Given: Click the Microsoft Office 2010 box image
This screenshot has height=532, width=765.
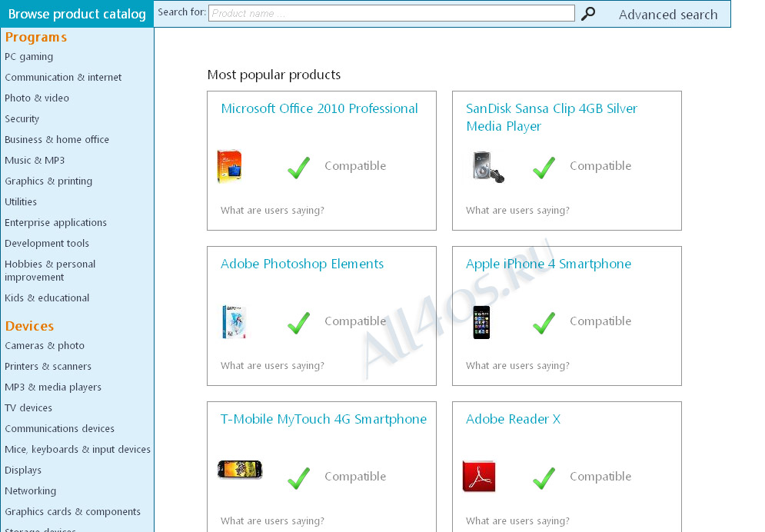Looking at the screenshot, I should point(229,166).
